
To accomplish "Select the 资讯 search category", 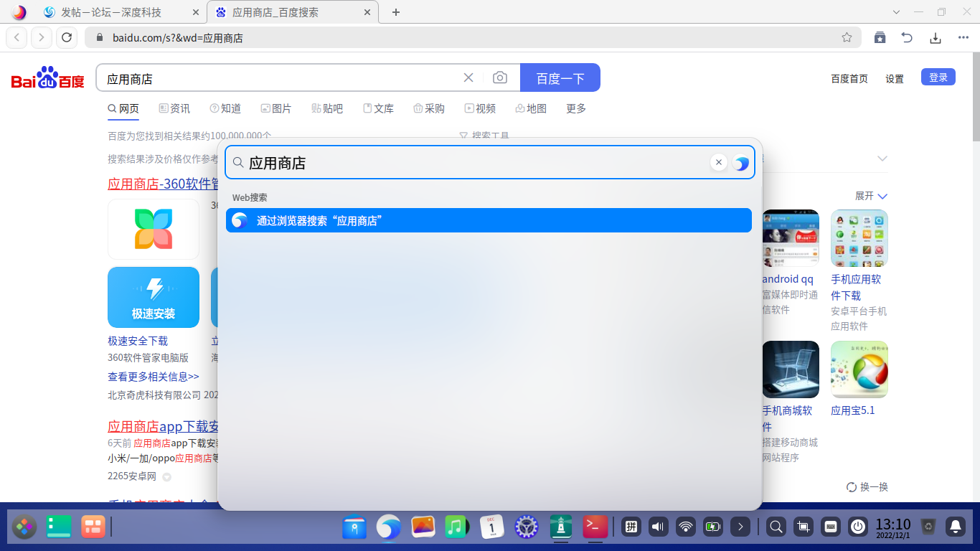I will click(174, 108).
